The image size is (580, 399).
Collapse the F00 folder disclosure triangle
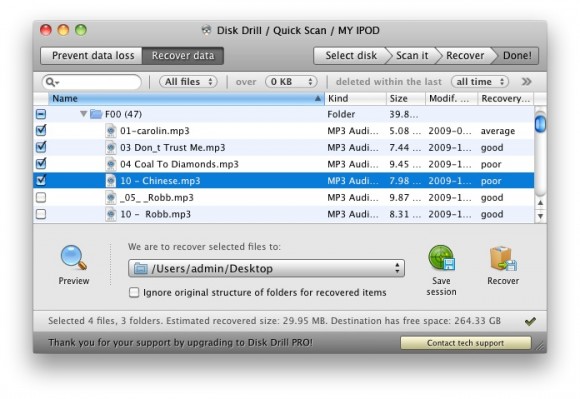(x=84, y=114)
